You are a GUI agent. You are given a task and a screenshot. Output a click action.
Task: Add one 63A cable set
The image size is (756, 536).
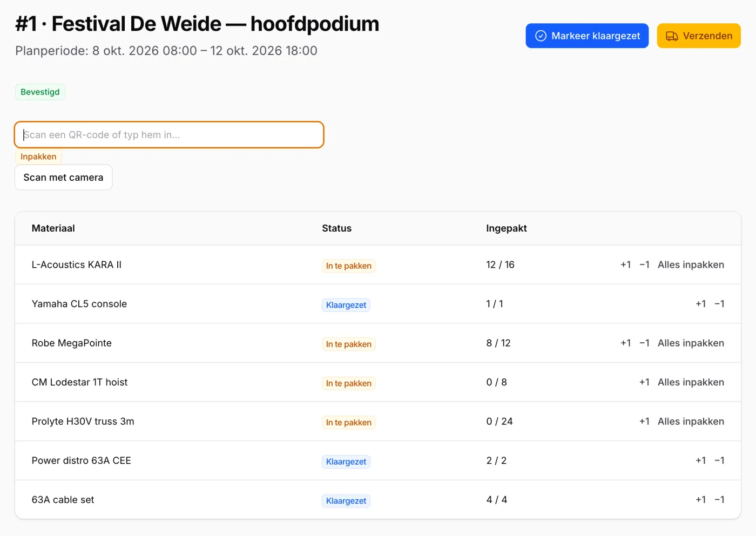click(x=700, y=500)
